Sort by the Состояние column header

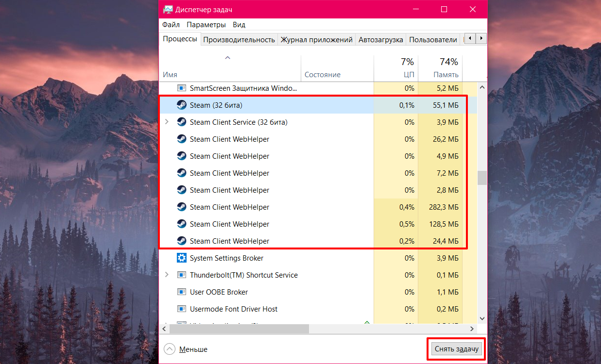337,68
